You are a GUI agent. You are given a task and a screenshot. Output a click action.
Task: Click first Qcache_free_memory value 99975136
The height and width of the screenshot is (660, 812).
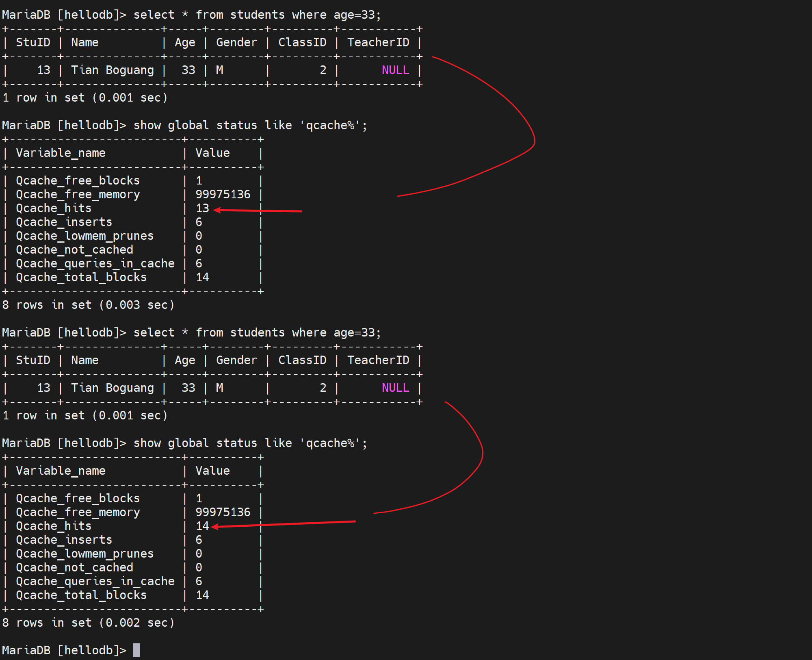(x=223, y=194)
